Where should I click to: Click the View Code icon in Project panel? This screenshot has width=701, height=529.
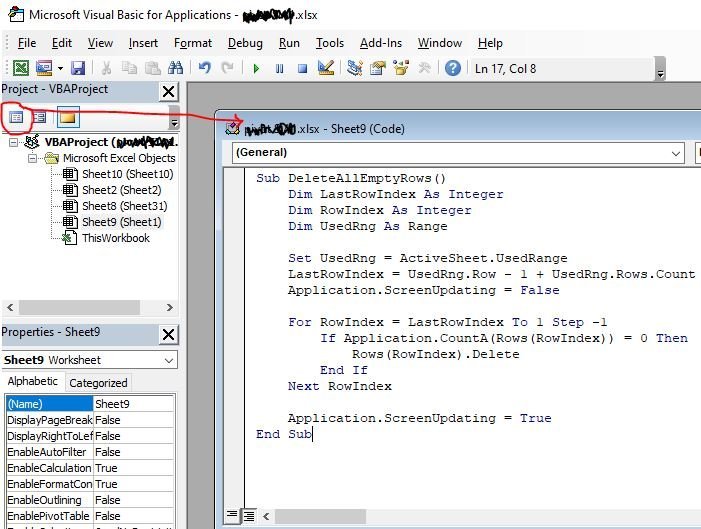tap(16, 118)
